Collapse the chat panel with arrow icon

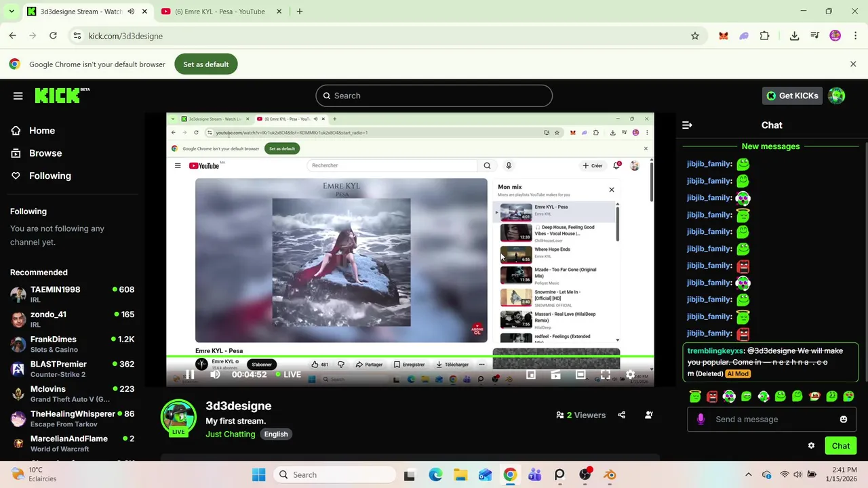[x=687, y=125]
